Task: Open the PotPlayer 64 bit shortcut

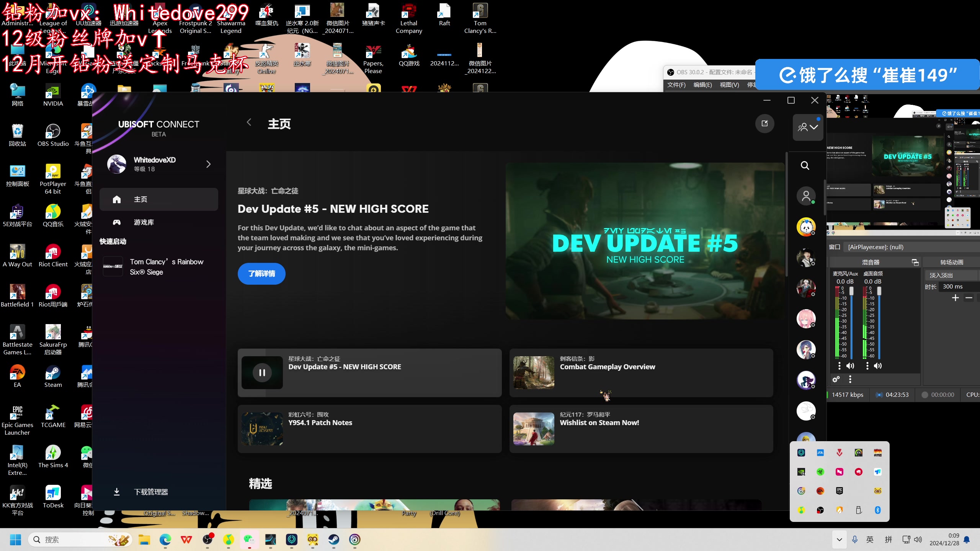Action: click(53, 179)
